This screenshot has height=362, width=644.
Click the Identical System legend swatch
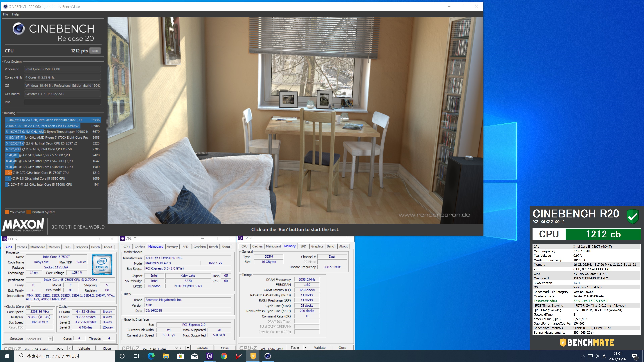click(x=29, y=212)
